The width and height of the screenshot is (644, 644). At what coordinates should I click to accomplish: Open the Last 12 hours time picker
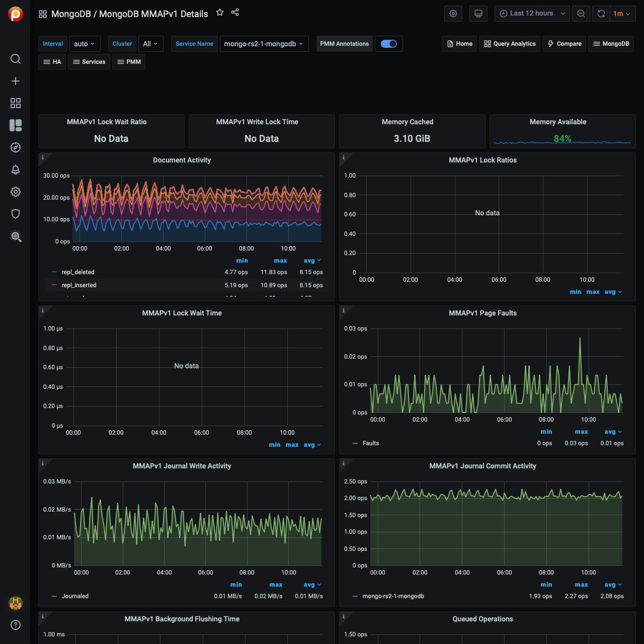tap(532, 14)
